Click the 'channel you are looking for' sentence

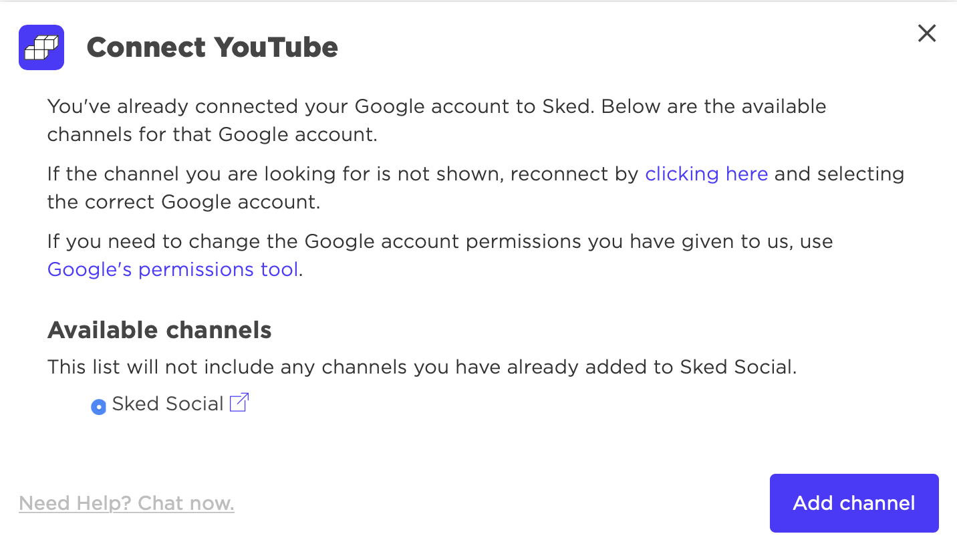pos(475,188)
